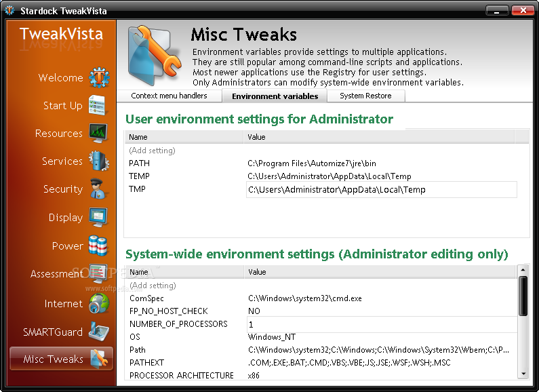Click the Windows_NT value

[272, 337]
